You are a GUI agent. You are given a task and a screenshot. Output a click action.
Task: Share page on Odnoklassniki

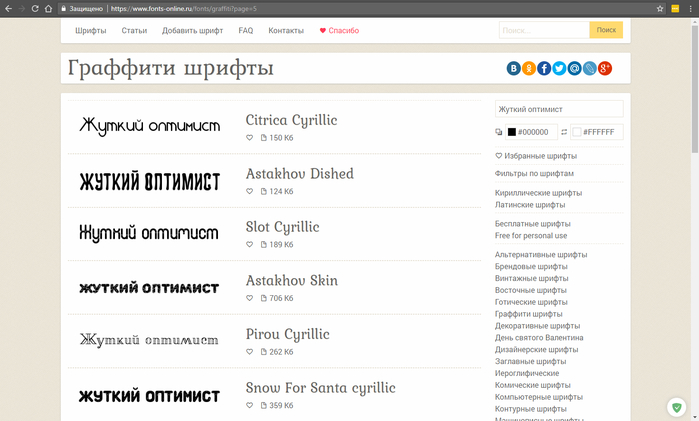point(529,68)
